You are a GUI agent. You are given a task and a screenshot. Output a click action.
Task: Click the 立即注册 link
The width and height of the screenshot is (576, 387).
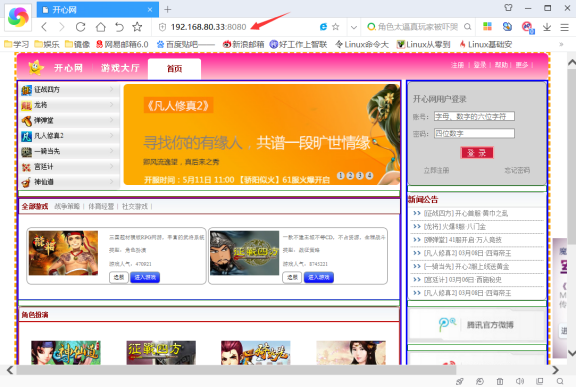pyautogui.click(x=436, y=170)
